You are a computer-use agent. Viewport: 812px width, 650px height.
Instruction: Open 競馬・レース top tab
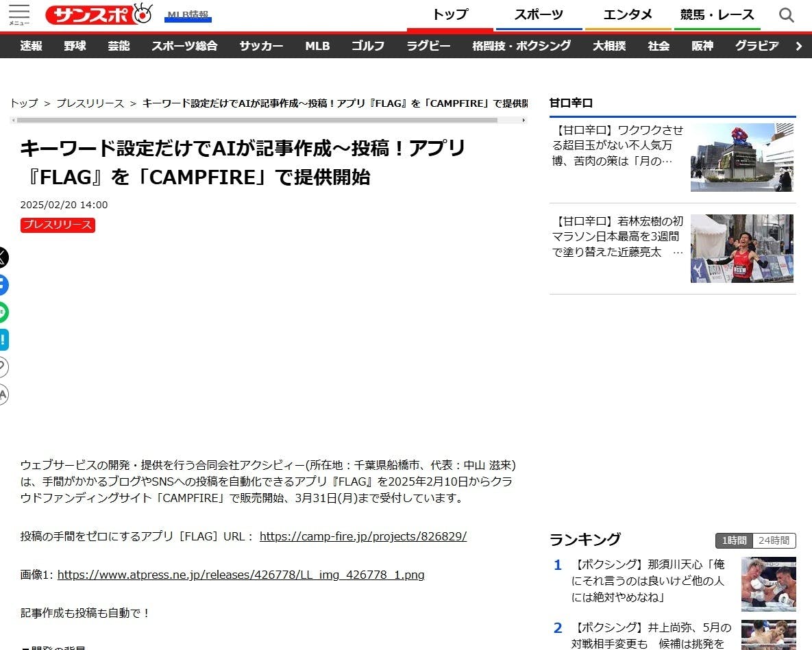click(717, 15)
